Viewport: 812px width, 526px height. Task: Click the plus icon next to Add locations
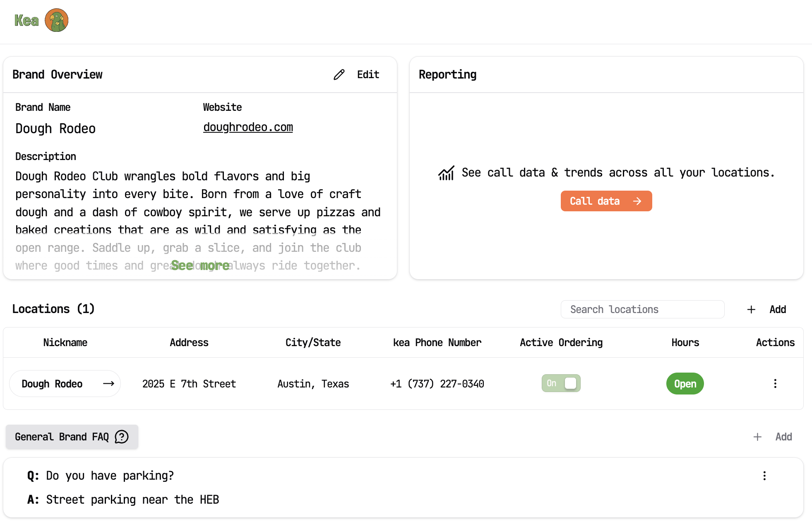(751, 309)
